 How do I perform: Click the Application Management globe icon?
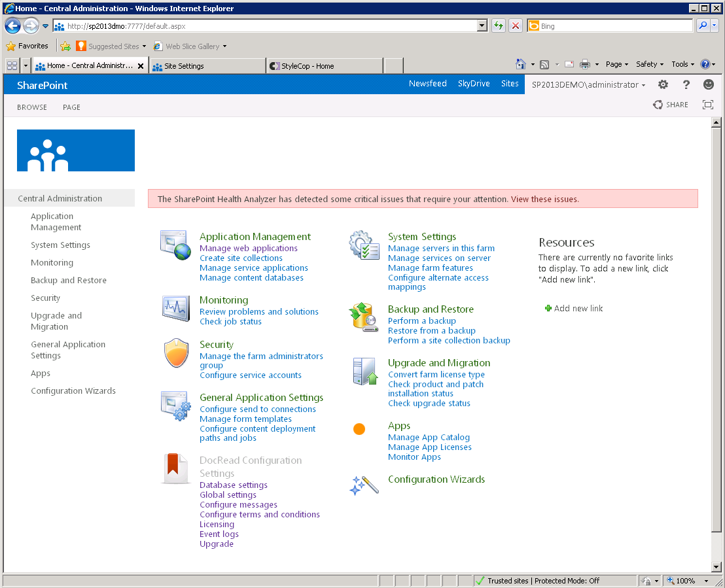[175, 245]
